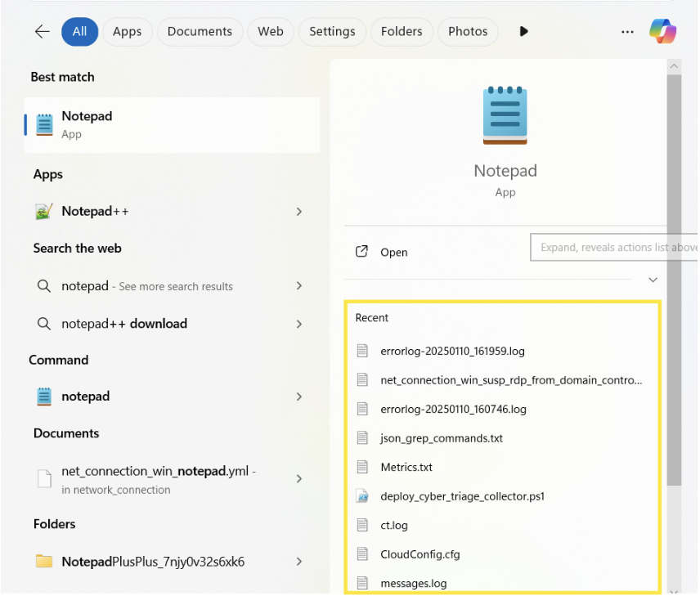This screenshot has width=700, height=605.
Task: Click the file icon beside ct.log
Action: click(363, 526)
